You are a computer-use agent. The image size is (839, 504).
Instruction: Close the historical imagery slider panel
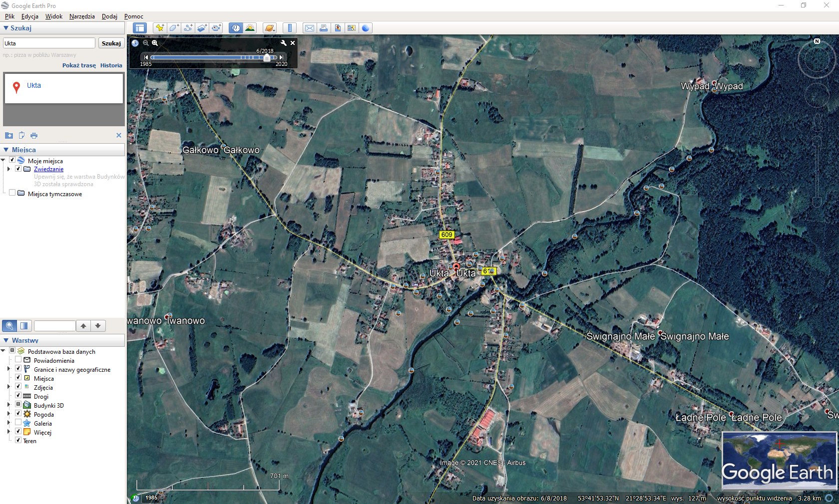pos(293,43)
